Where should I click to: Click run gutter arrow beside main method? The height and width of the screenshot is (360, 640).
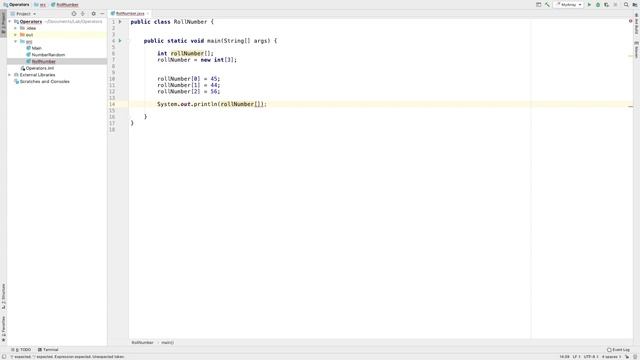click(x=120, y=41)
